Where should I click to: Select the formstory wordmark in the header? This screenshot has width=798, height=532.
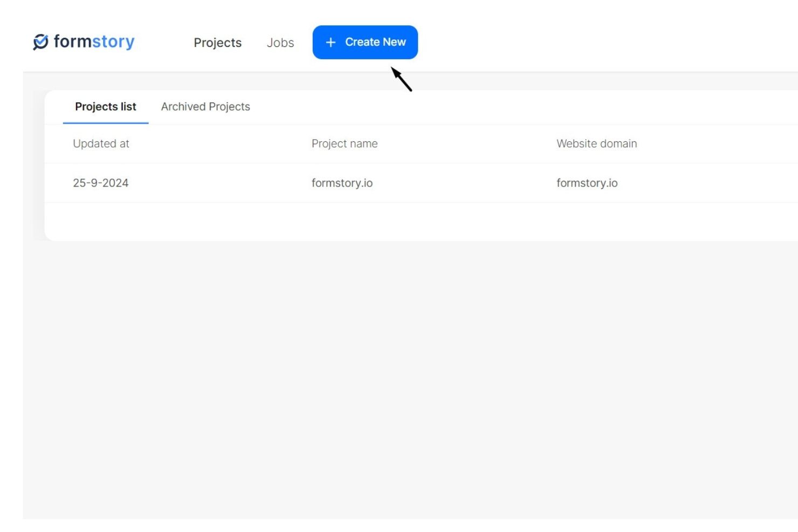click(x=94, y=42)
